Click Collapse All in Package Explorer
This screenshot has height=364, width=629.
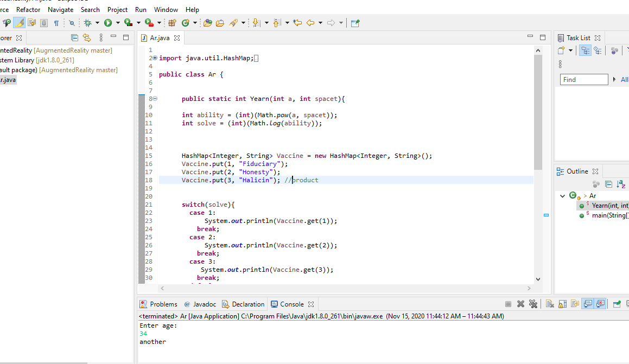click(x=74, y=37)
